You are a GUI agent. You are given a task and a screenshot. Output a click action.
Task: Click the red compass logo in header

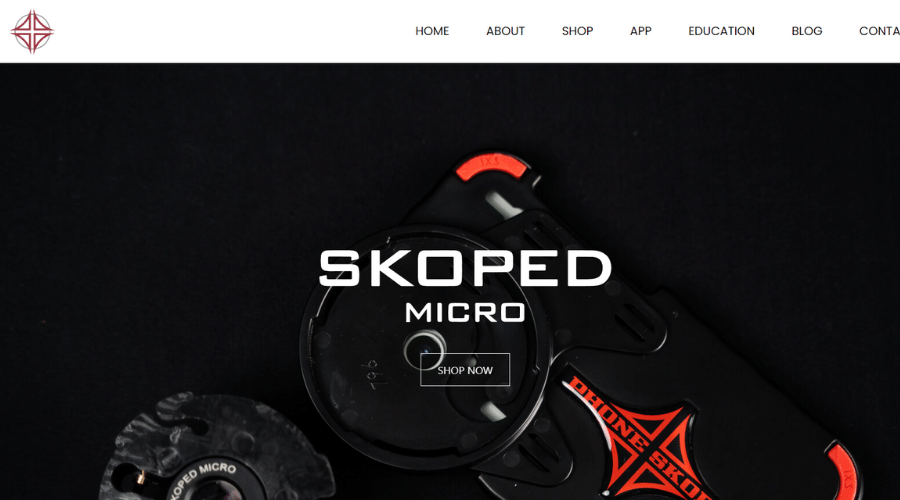[x=32, y=32]
